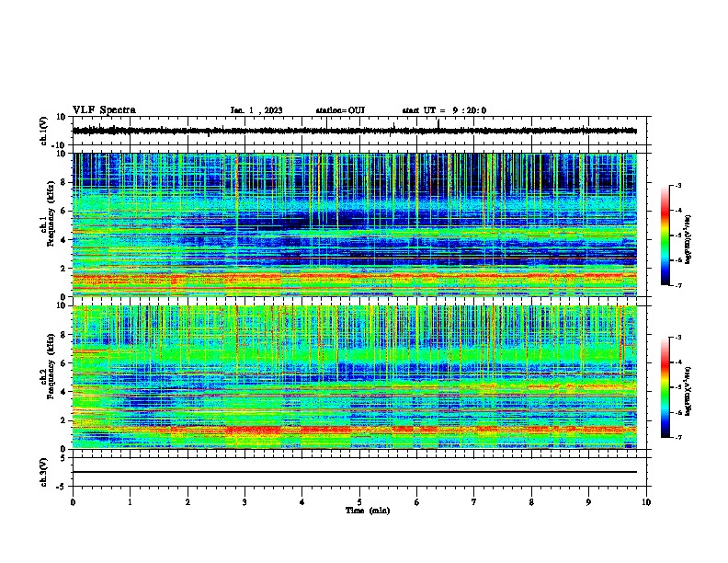
Task: Click the time axis tick label '10'
Action: point(646,502)
